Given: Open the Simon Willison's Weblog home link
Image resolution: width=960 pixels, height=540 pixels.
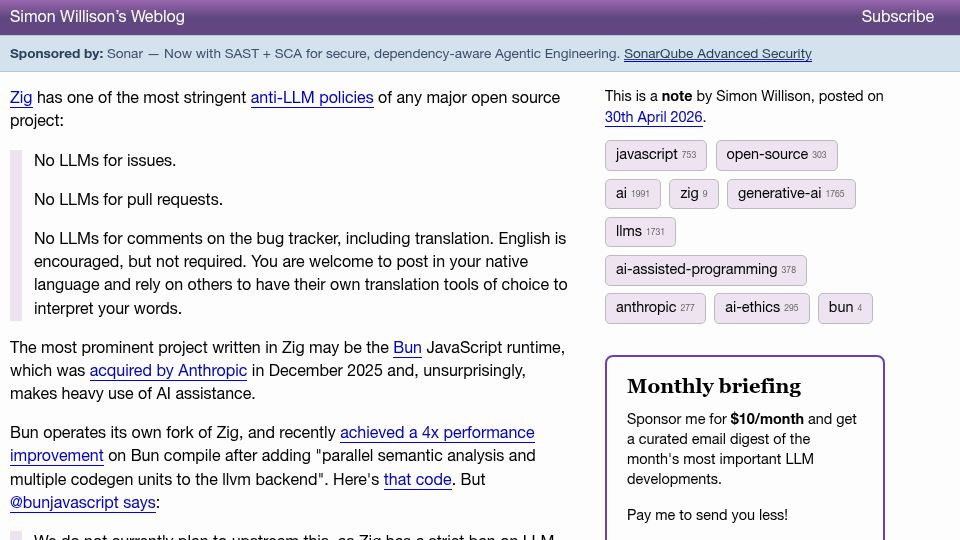Looking at the screenshot, I should click(x=97, y=17).
